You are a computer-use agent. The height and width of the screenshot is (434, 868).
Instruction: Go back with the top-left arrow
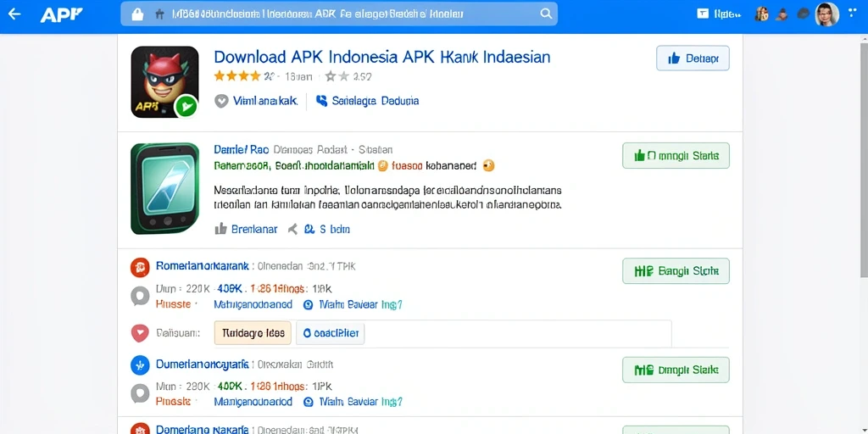point(14,14)
